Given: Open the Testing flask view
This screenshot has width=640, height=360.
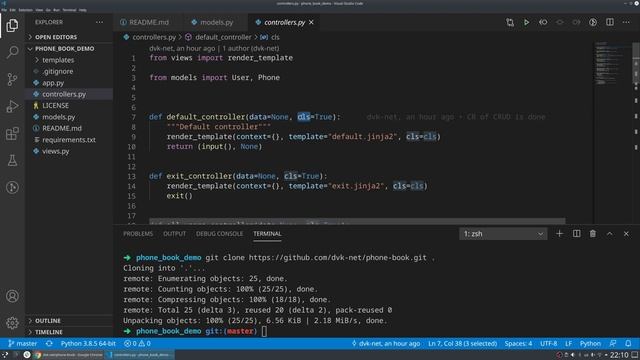Looking at the screenshot, I should click(12, 160).
